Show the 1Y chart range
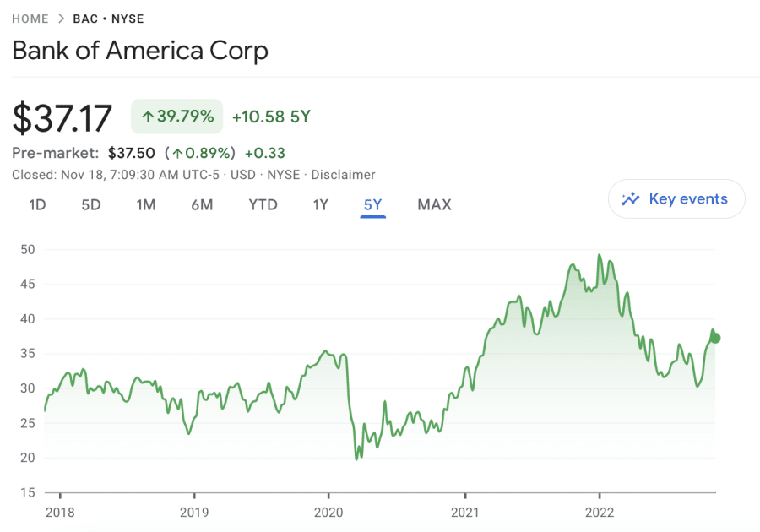The width and height of the screenshot is (760, 532). point(320,204)
